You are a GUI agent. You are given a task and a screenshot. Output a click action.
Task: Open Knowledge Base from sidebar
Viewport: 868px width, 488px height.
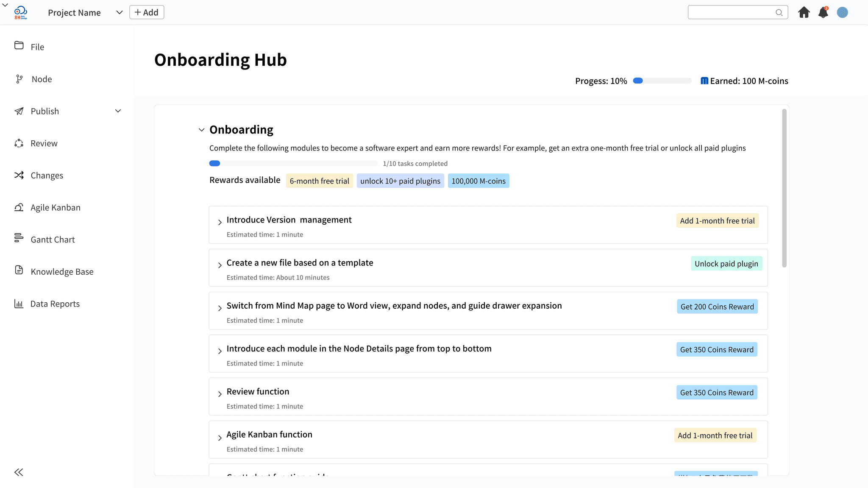coord(62,272)
